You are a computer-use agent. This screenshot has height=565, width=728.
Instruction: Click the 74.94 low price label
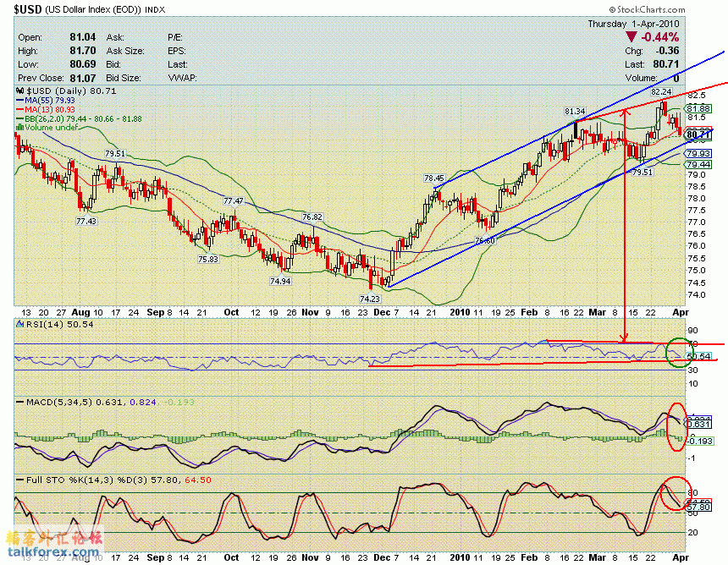280,281
